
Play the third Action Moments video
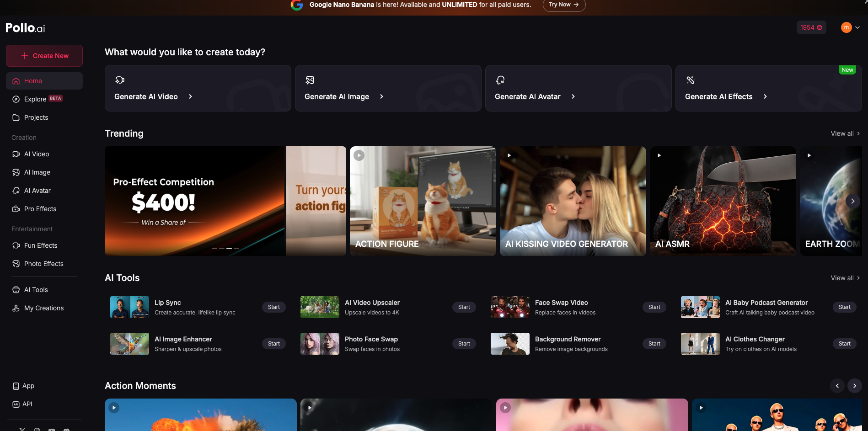(x=505, y=408)
